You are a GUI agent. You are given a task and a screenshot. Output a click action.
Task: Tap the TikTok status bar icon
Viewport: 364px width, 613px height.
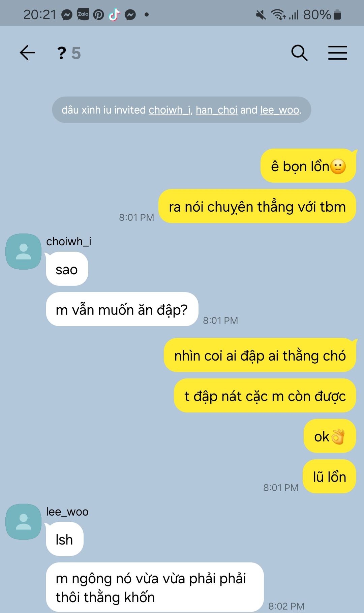114,14
